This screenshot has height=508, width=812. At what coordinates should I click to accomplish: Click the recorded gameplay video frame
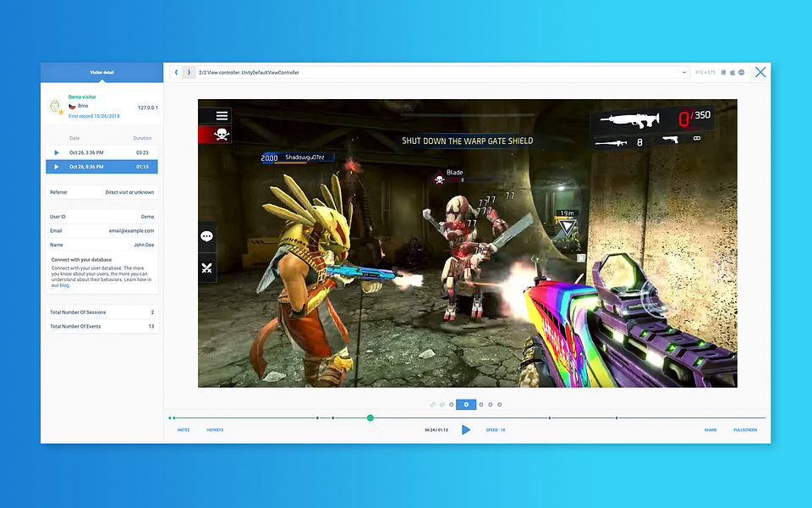click(467, 243)
